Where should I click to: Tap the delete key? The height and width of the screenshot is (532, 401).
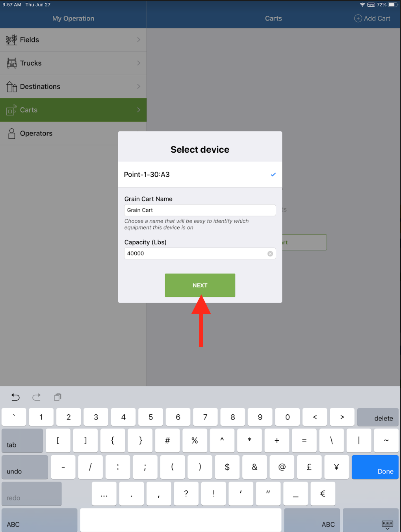coord(378,417)
